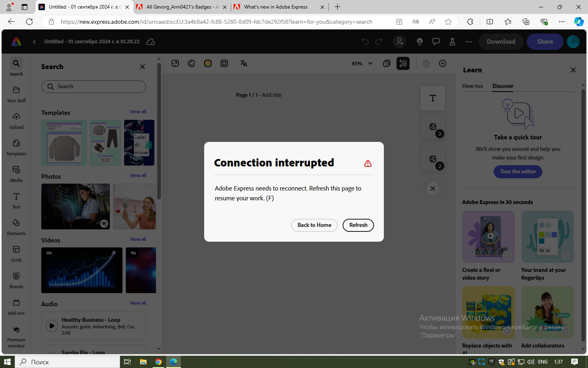Image resolution: width=588 pixels, height=368 pixels.
Task: Toggle the page reorder mode in toolbar
Action: (x=403, y=63)
